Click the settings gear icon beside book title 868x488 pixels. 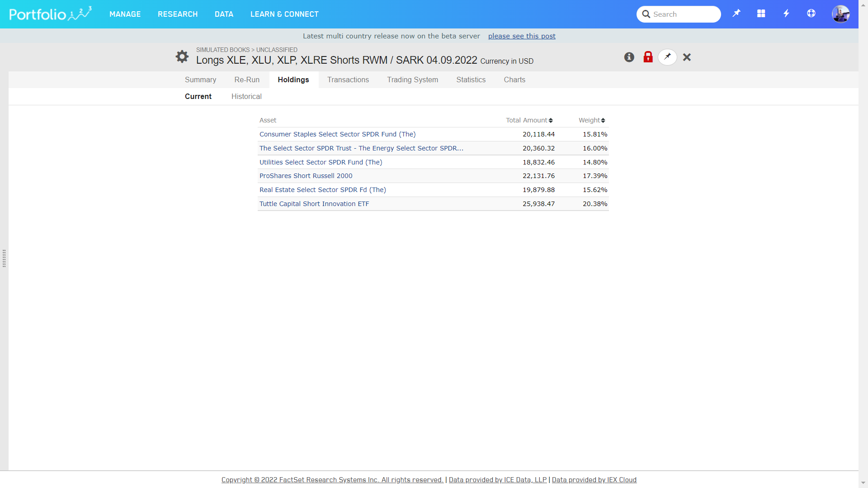pyautogui.click(x=182, y=56)
